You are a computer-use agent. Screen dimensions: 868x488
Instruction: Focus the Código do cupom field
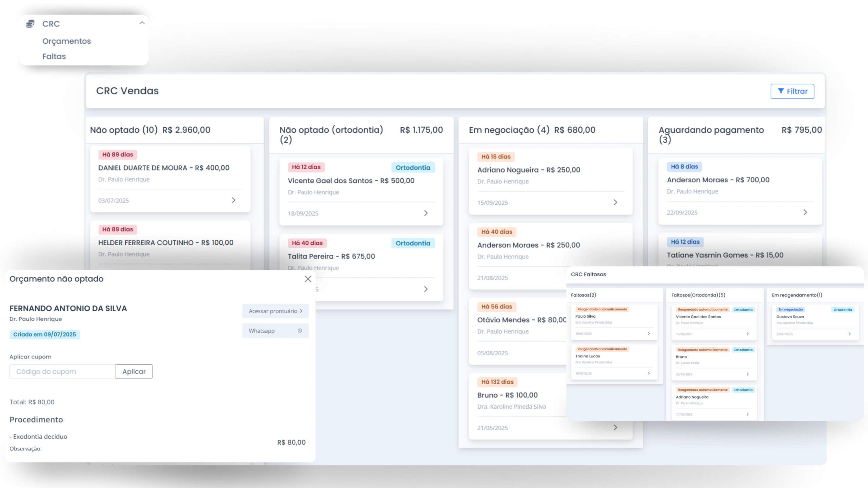(63, 371)
